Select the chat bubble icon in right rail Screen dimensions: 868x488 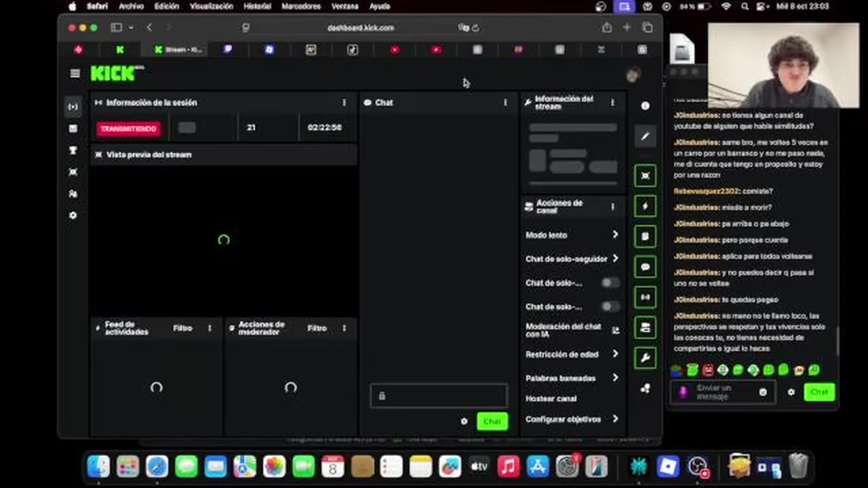(645, 267)
